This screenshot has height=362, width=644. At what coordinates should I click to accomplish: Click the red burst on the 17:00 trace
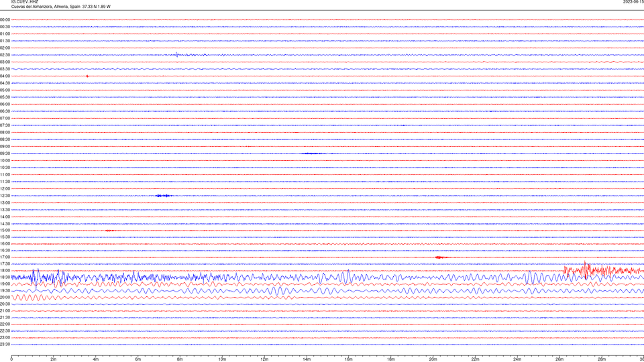tap(441, 257)
